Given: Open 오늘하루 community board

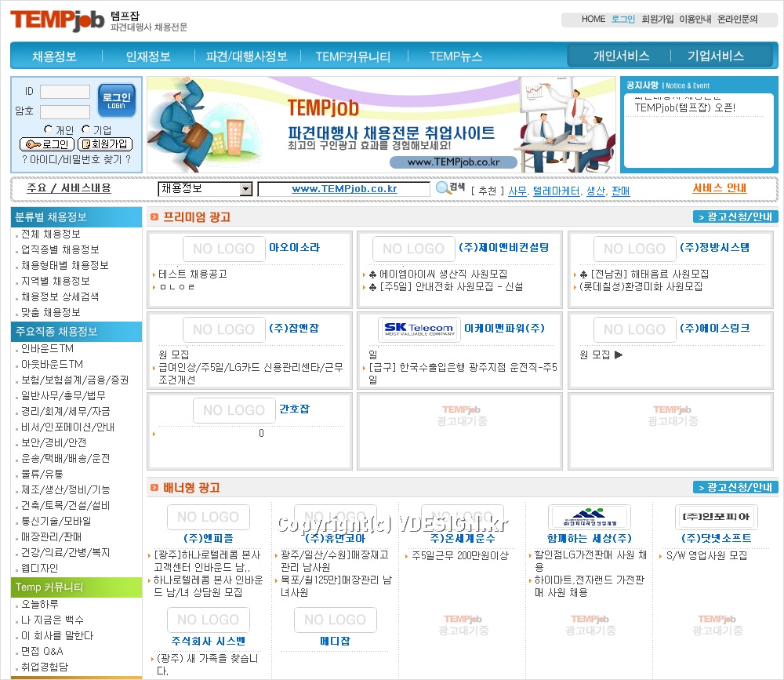Looking at the screenshot, I should point(39,604).
